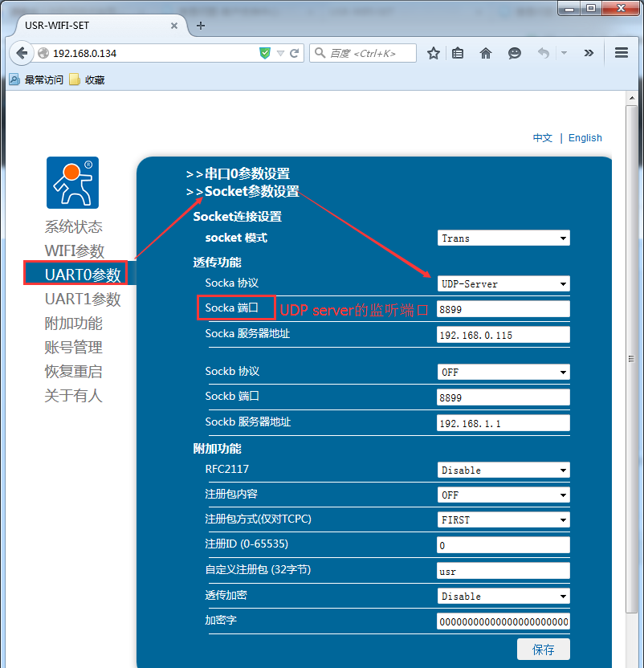Viewport: 644px width, 668px height.
Task: Bookmark this page using the star icon
Action: pyautogui.click(x=433, y=53)
